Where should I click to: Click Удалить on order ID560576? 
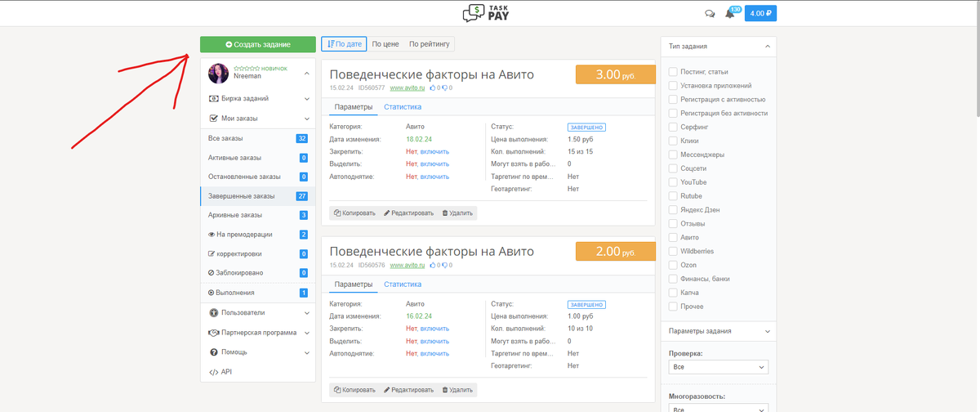[x=457, y=390]
